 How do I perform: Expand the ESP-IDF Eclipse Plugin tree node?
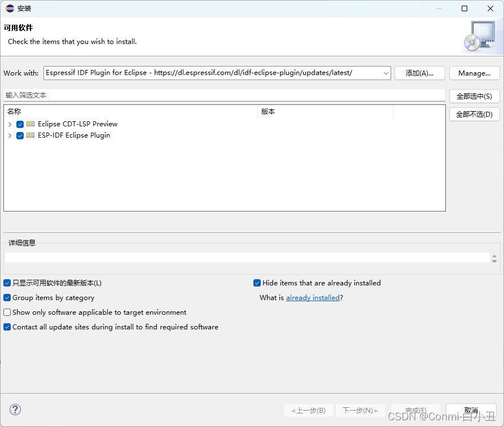point(10,135)
